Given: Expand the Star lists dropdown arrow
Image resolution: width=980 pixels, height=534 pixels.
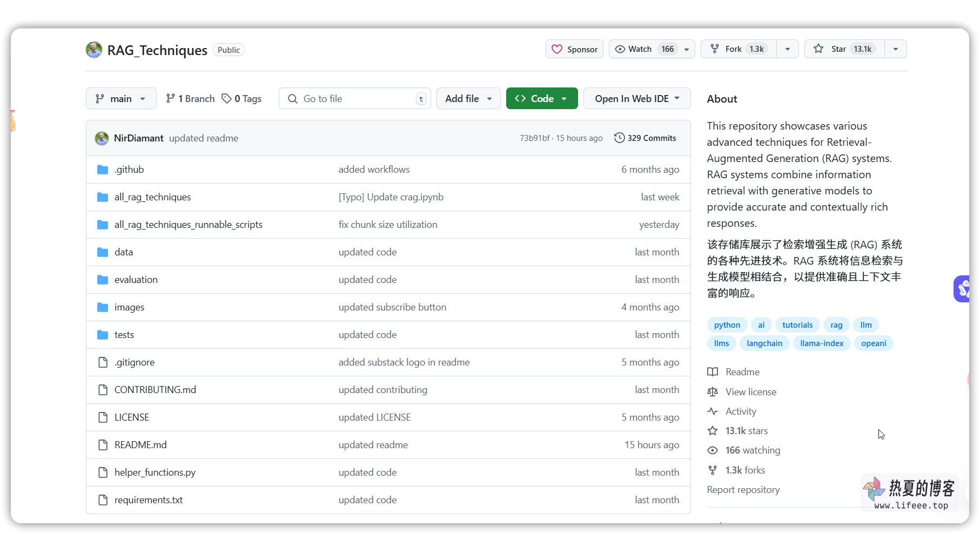Looking at the screenshot, I should click(x=895, y=49).
